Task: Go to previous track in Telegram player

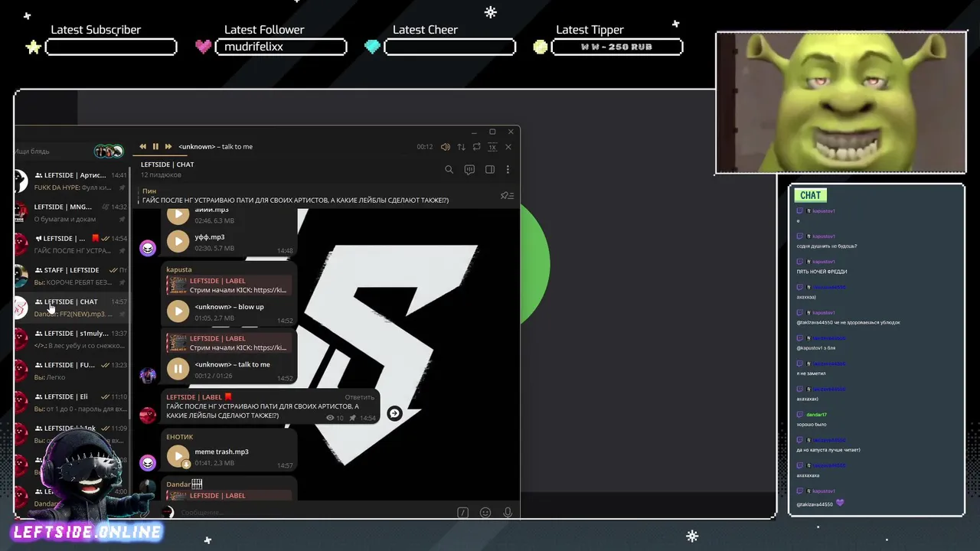Action: click(142, 146)
